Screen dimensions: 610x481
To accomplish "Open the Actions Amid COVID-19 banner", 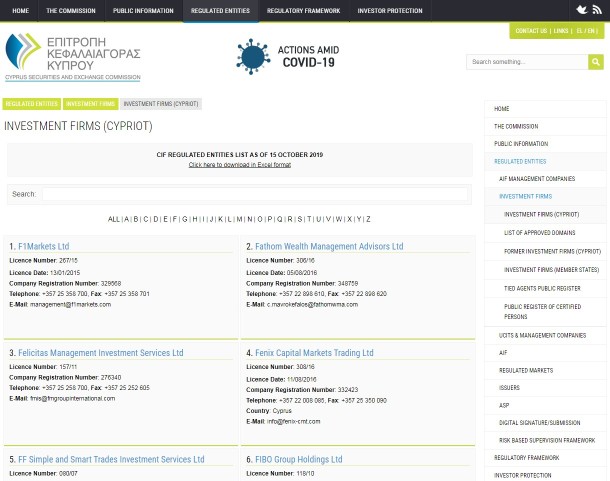I will pos(288,57).
